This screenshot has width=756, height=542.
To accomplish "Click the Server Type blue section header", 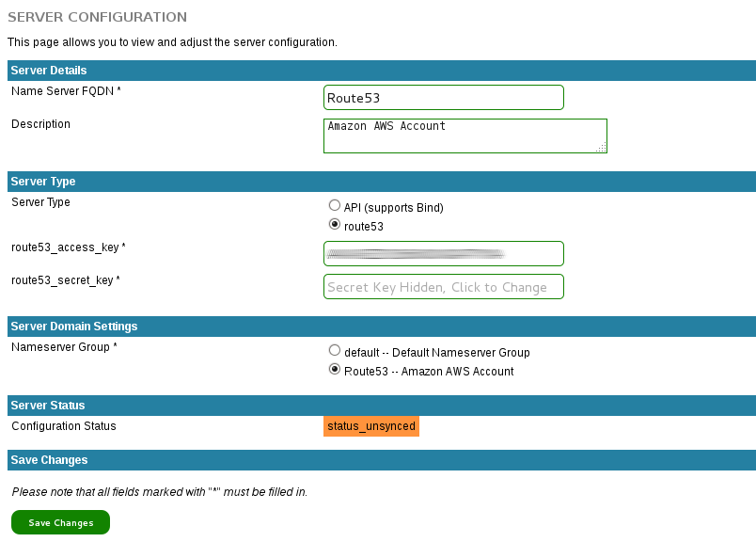I will [x=382, y=182].
